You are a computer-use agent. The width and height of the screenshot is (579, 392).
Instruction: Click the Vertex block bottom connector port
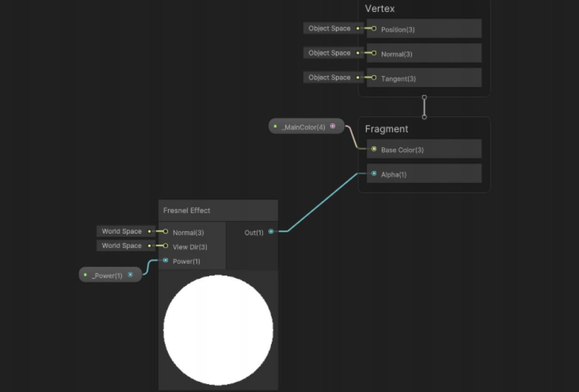(x=425, y=97)
